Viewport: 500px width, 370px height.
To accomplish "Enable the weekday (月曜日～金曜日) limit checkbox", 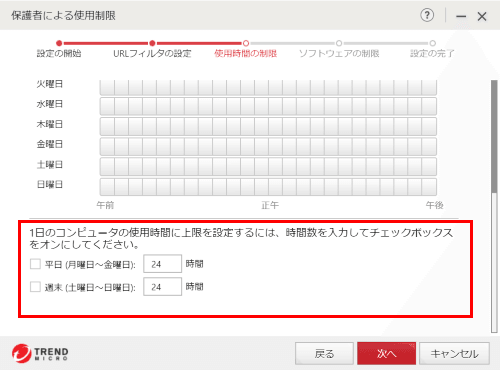I will (x=35, y=264).
